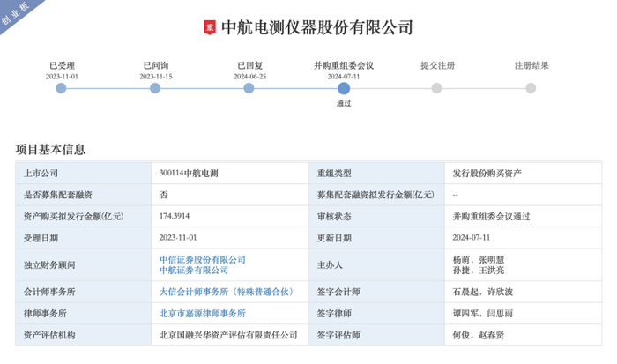The width and height of the screenshot is (617, 364).
Task: Click the 受理日期 value 2023-11-01 in table
Action: [178, 238]
